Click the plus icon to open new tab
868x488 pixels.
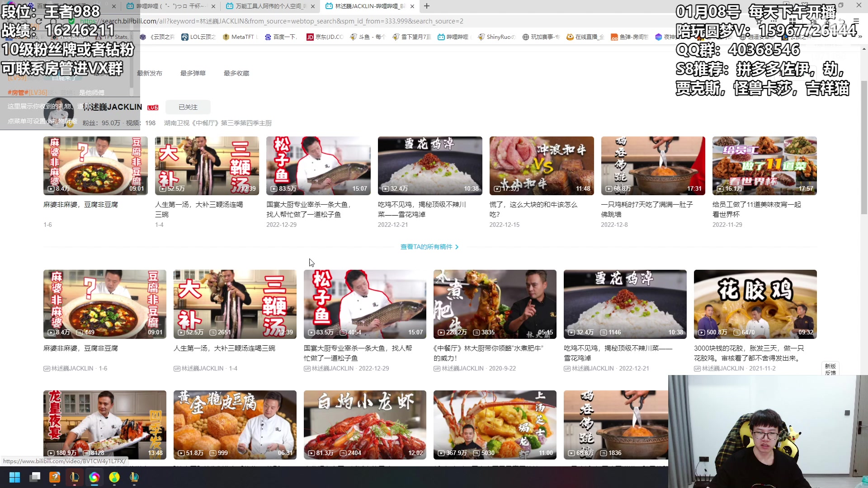(427, 6)
